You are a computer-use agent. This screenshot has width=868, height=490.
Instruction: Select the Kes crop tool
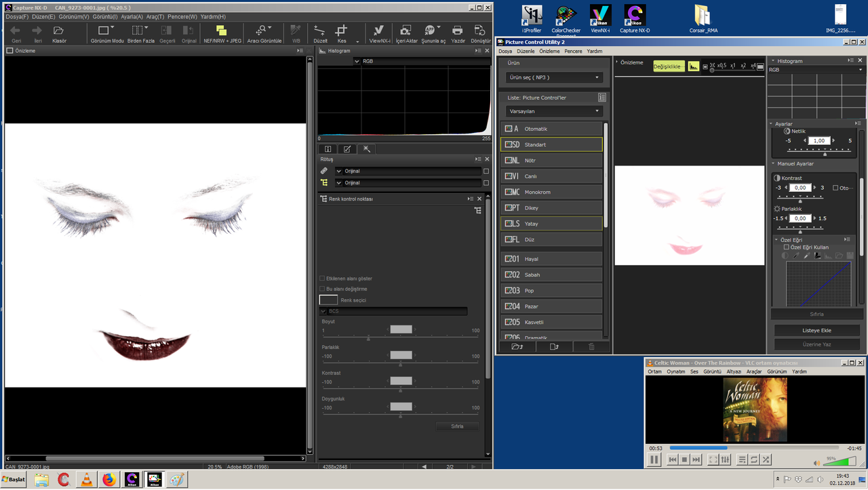click(342, 30)
